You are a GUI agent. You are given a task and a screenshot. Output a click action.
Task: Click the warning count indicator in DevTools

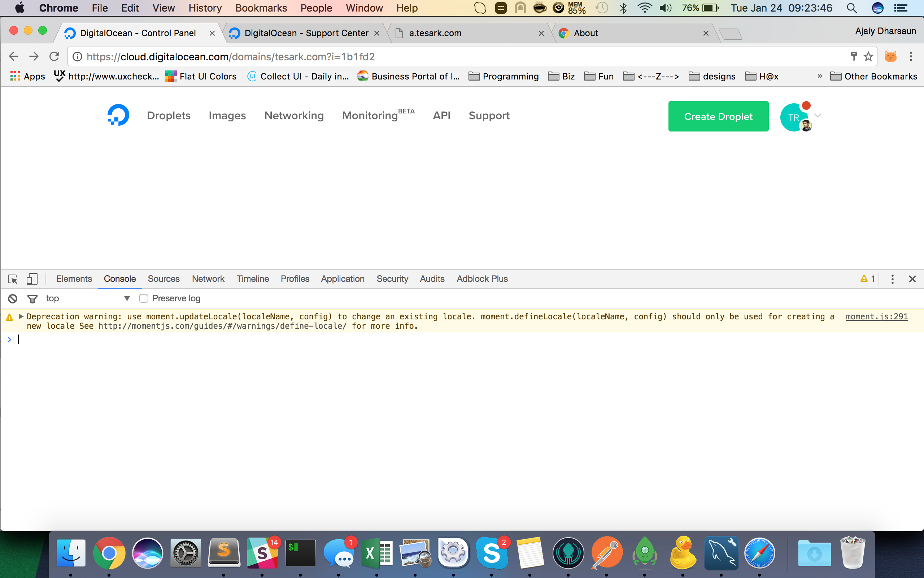(x=867, y=279)
